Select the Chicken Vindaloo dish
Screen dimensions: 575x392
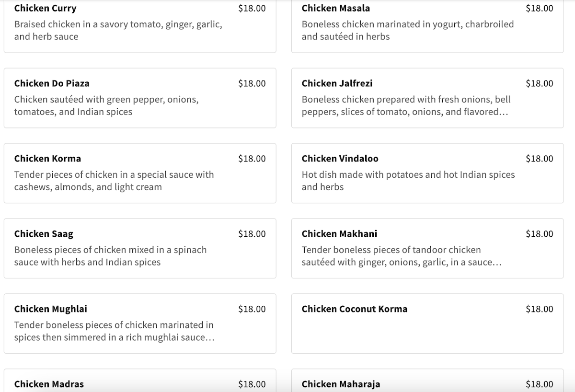click(427, 173)
